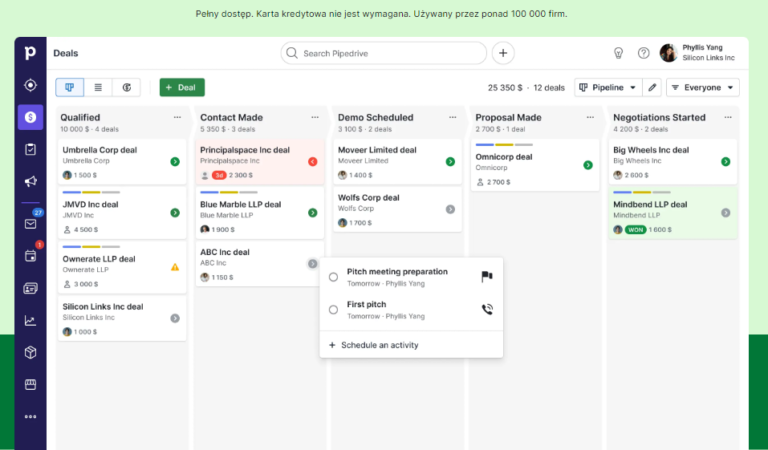The image size is (768, 450).
Task: Mark Pitch meeting preparation as done
Action: (x=333, y=277)
